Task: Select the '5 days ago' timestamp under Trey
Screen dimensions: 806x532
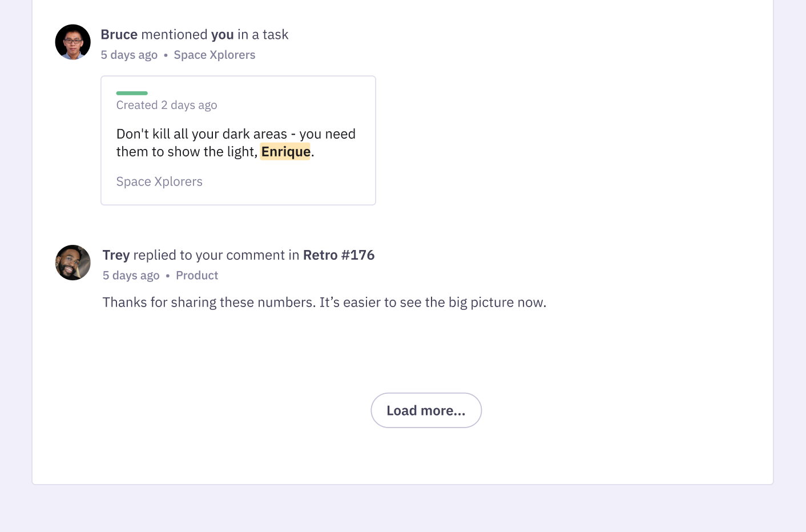Action: [x=131, y=275]
